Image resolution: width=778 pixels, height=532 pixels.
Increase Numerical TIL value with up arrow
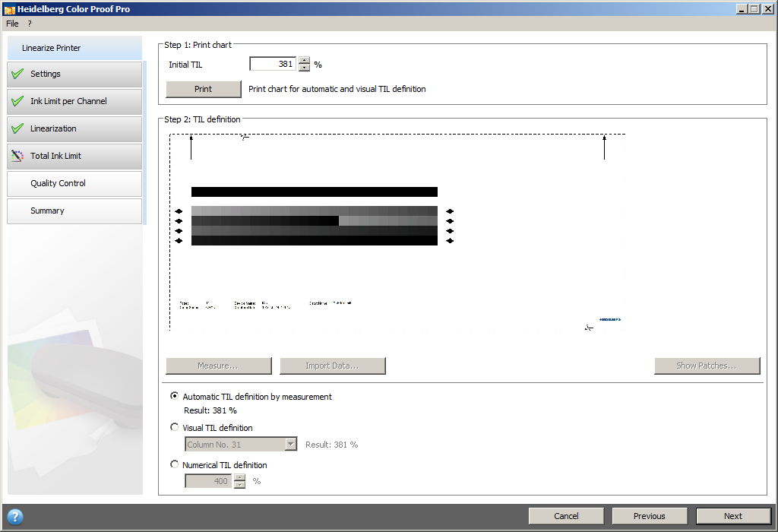click(x=239, y=477)
